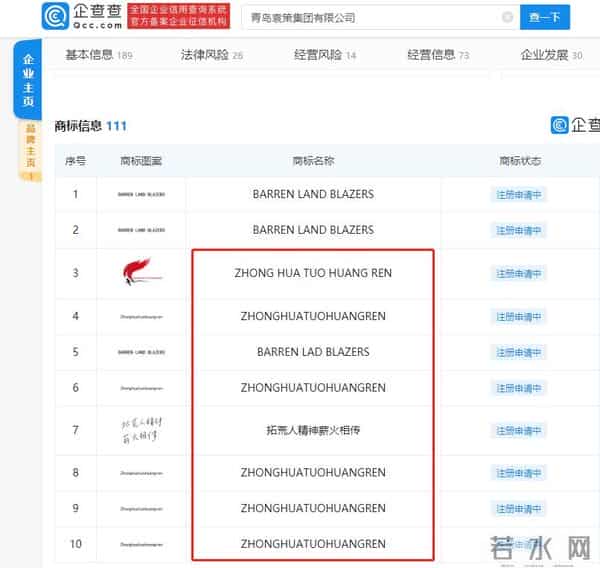
Task: Open the ZHONG HUA TUO HUANG REN trademark name
Action: tap(313, 273)
